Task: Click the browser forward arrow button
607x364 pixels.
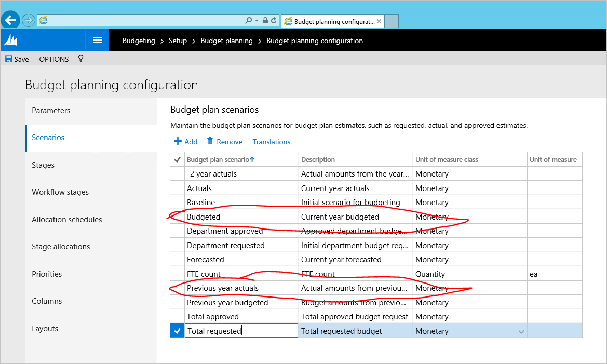Action: pyautogui.click(x=28, y=20)
